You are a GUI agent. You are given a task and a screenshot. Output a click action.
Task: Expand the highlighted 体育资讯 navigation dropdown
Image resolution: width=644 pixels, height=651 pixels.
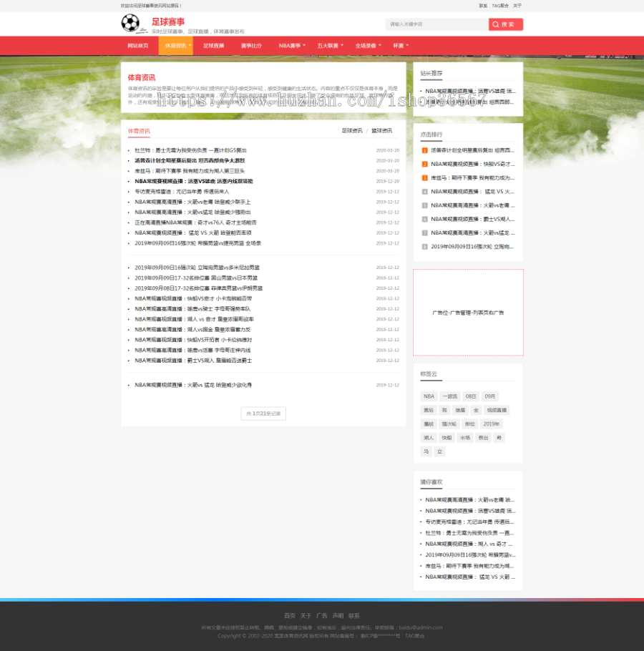175,46
